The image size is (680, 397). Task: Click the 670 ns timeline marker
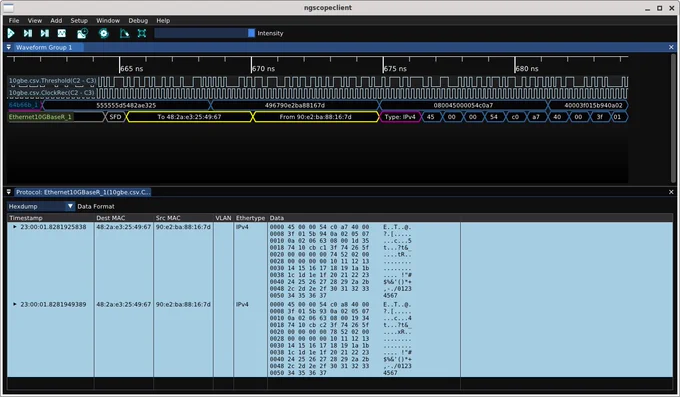263,69
